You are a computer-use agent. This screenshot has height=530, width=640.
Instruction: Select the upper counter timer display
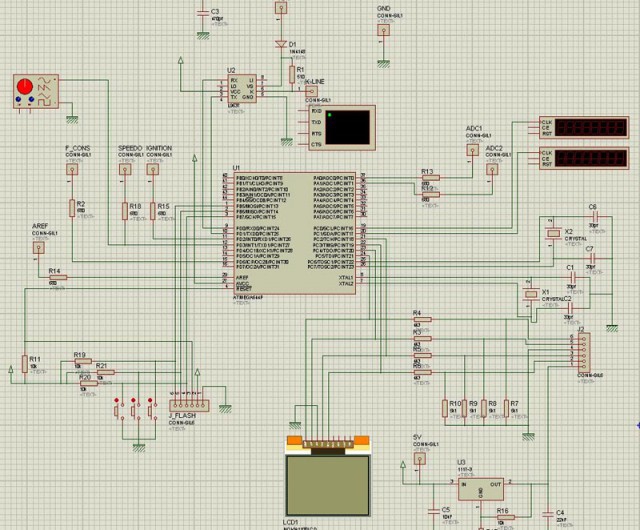pos(584,127)
